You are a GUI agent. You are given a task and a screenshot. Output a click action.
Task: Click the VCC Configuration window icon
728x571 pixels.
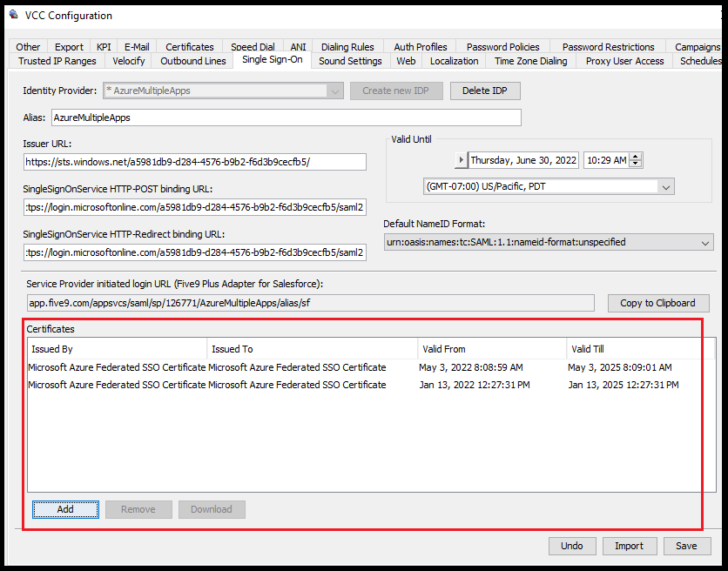click(x=14, y=15)
